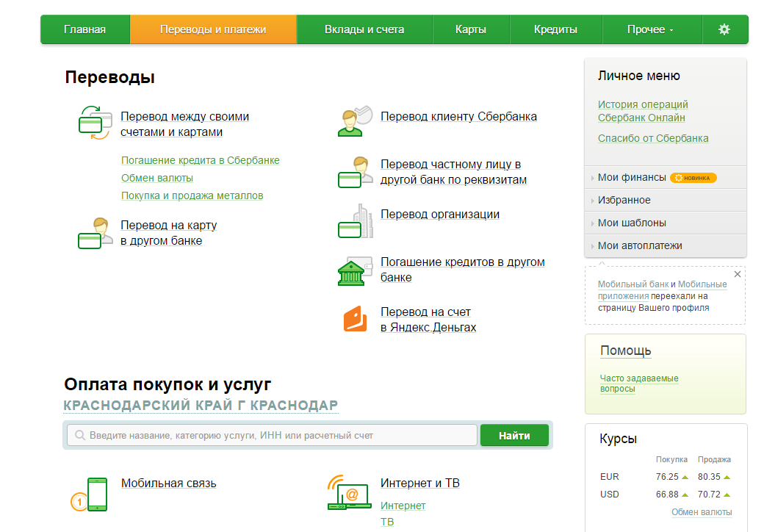Open the settings gear in navigation bar
This screenshot has height=532, width=764.
724,29
